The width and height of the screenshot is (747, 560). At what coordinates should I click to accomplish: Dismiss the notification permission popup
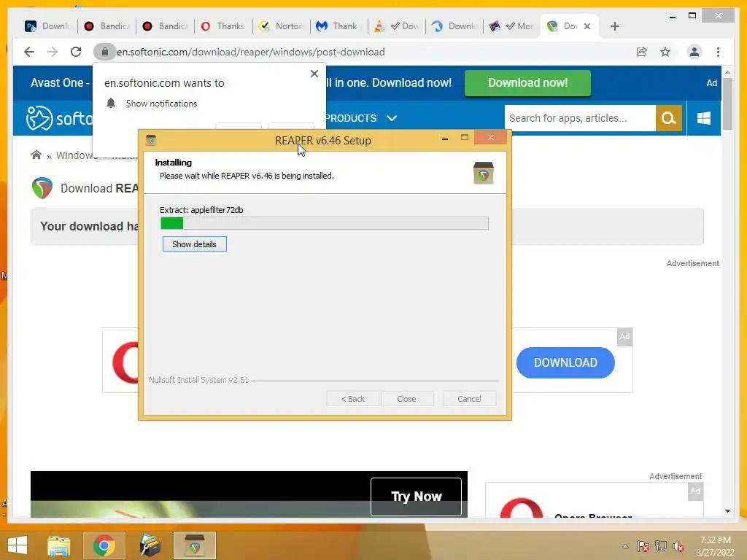[314, 74]
